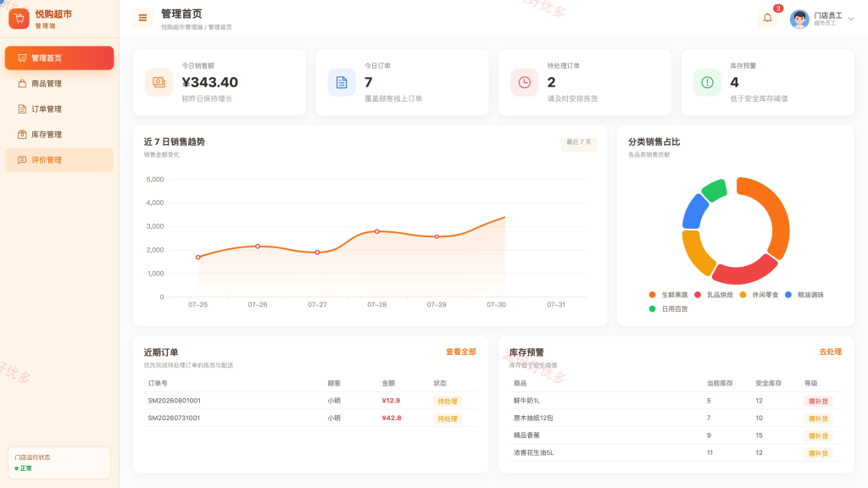Viewport: 868px width, 488px height.
Task: Click 需补货 tag for 鲜牛奶1L
Action: pos(818,401)
